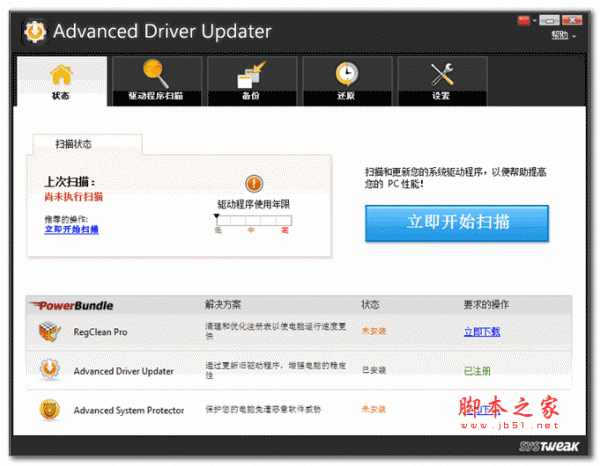The height and width of the screenshot is (466, 600).
Task: Click the RegClean Pro cube icon
Action: (x=50, y=331)
